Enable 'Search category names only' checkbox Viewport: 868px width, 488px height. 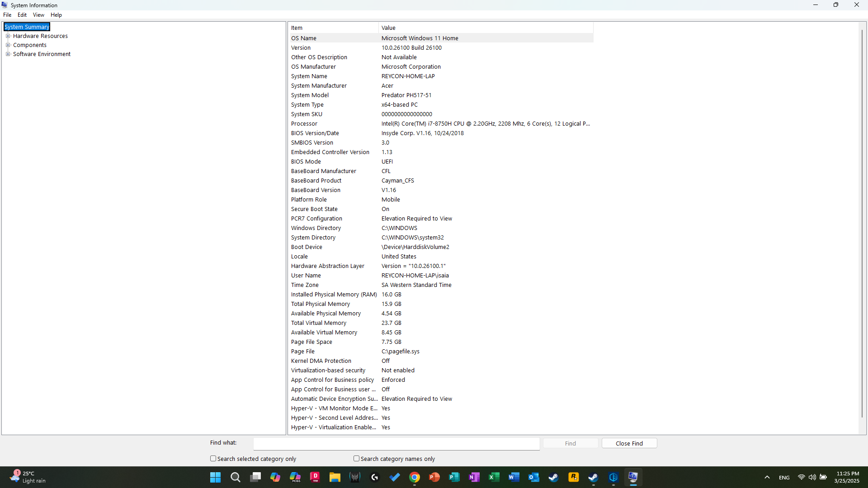click(x=356, y=459)
